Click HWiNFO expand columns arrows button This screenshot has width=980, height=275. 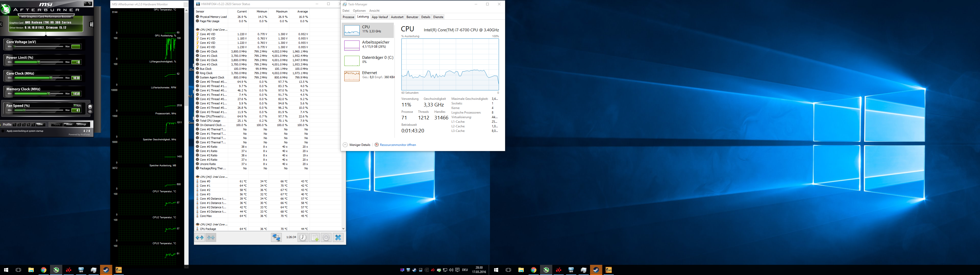click(200, 238)
